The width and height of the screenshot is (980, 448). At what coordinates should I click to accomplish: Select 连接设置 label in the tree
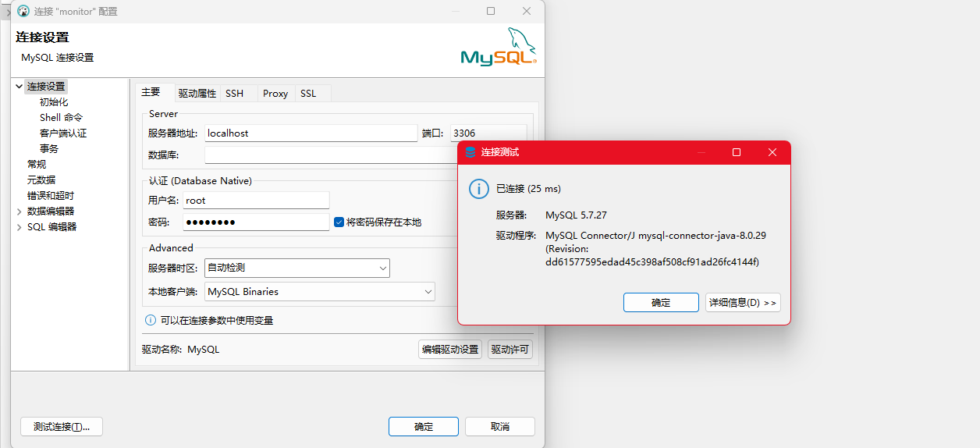(x=46, y=87)
